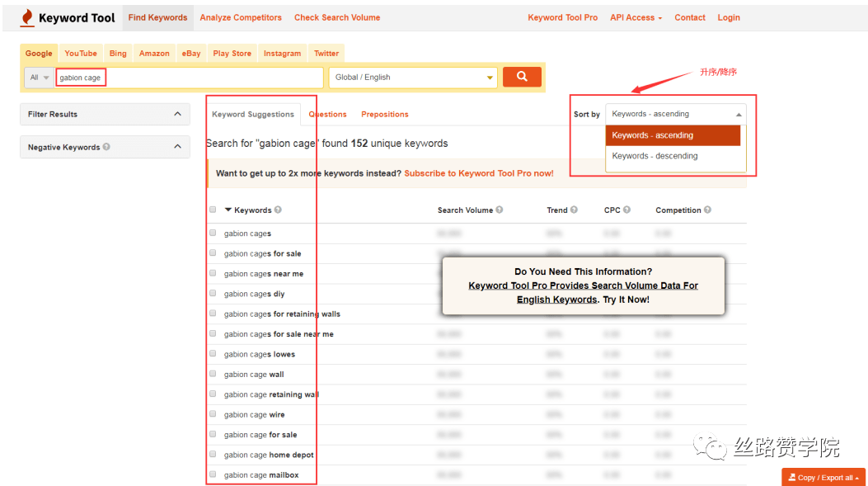Check the 'gabion cage mailbox' checkbox

pos(213,474)
